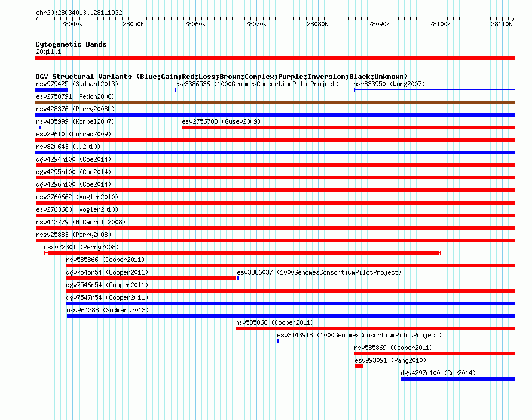Select the red dgv4295n100 (Coe2014) bar

[x=275, y=178]
